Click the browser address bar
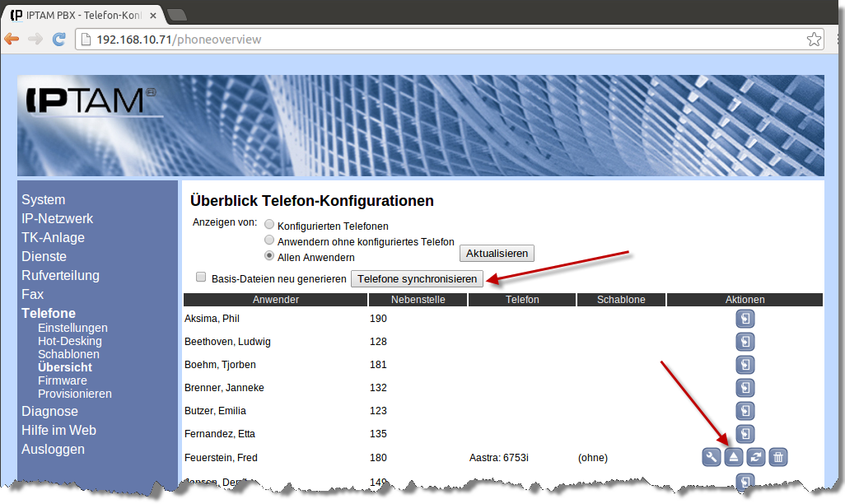 [x=445, y=40]
